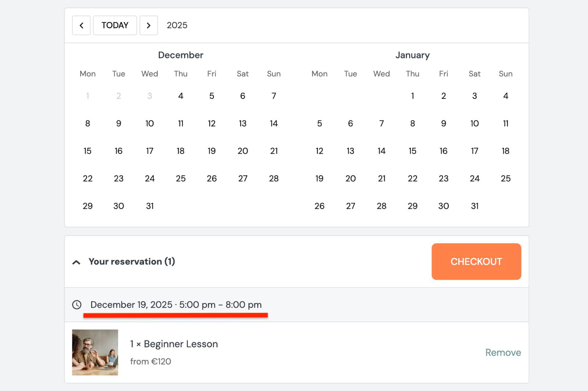Select January 15 on the calendar

(412, 151)
